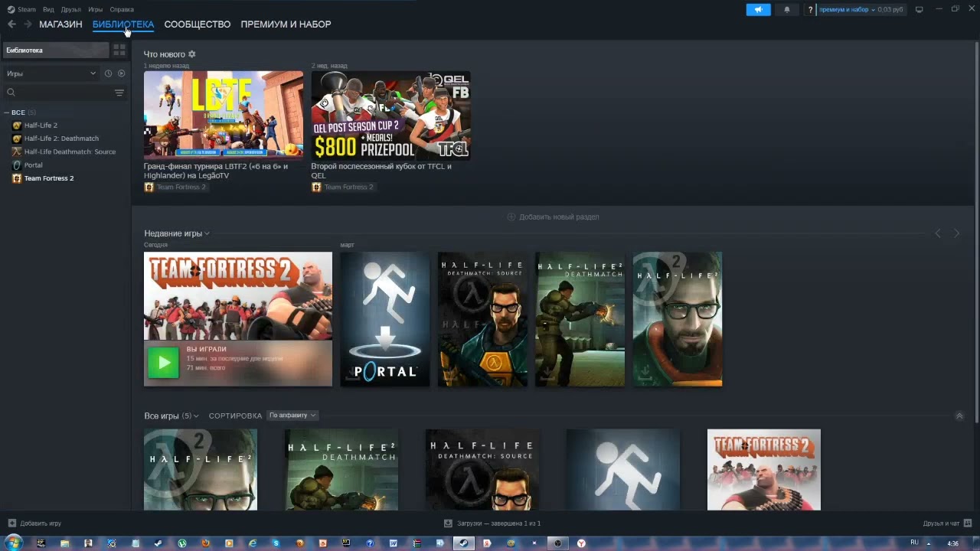Click the Steam icon in taskbar
980x551 pixels.
(x=463, y=543)
